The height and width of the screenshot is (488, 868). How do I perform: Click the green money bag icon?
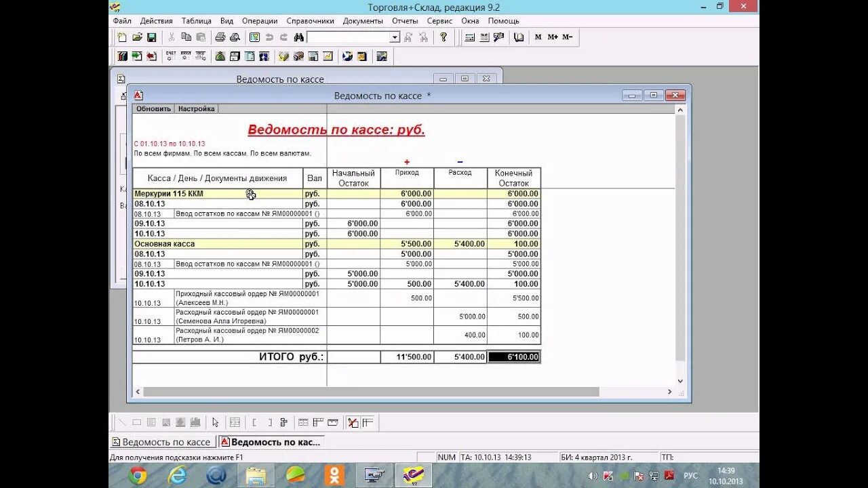point(220,56)
